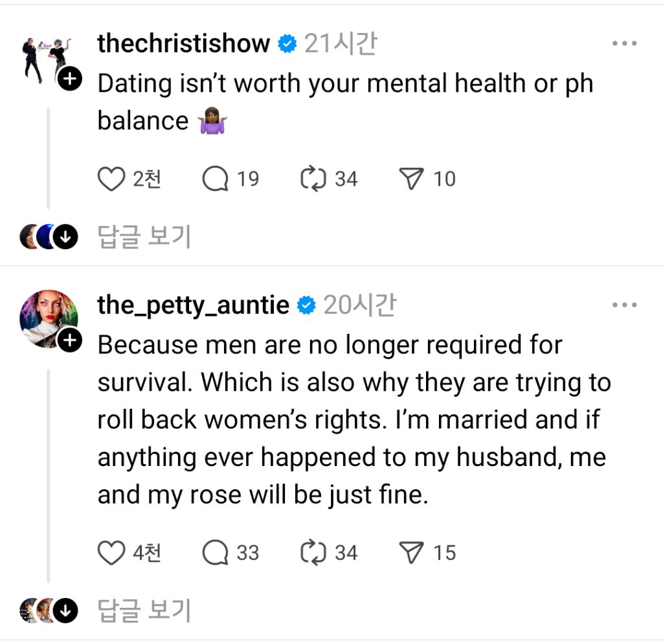The width and height of the screenshot is (663, 644).
Task: Repost thechristishow's post
Action: pyautogui.click(x=314, y=179)
